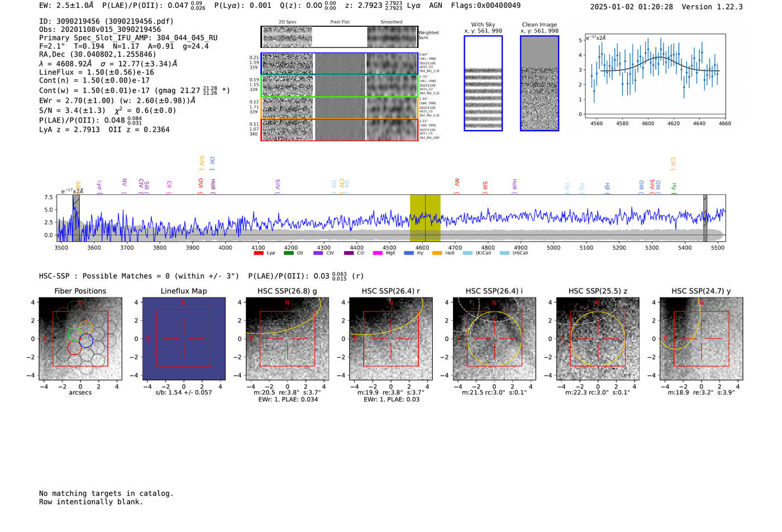The width and height of the screenshot is (782, 532).
Task: Select the HSC SSP(26.4) r image
Action: (390, 339)
